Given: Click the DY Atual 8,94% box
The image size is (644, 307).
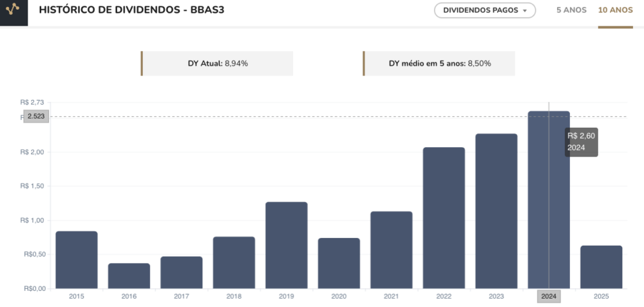Looking at the screenshot, I should coord(217,63).
